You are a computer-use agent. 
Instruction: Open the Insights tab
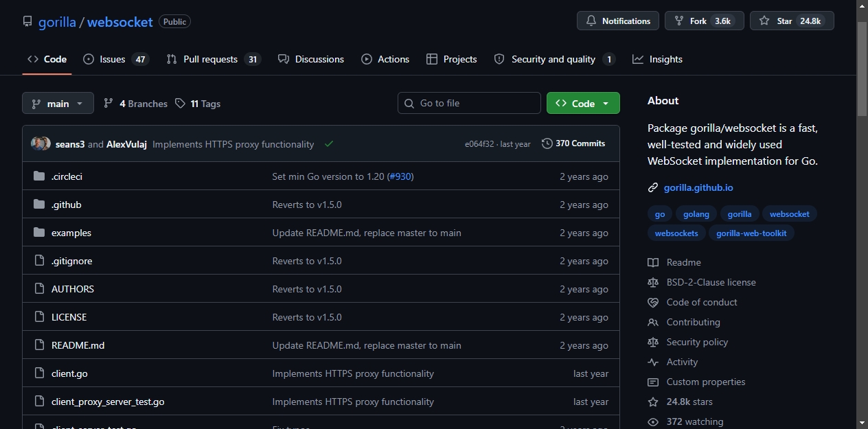[x=658, y=59]
